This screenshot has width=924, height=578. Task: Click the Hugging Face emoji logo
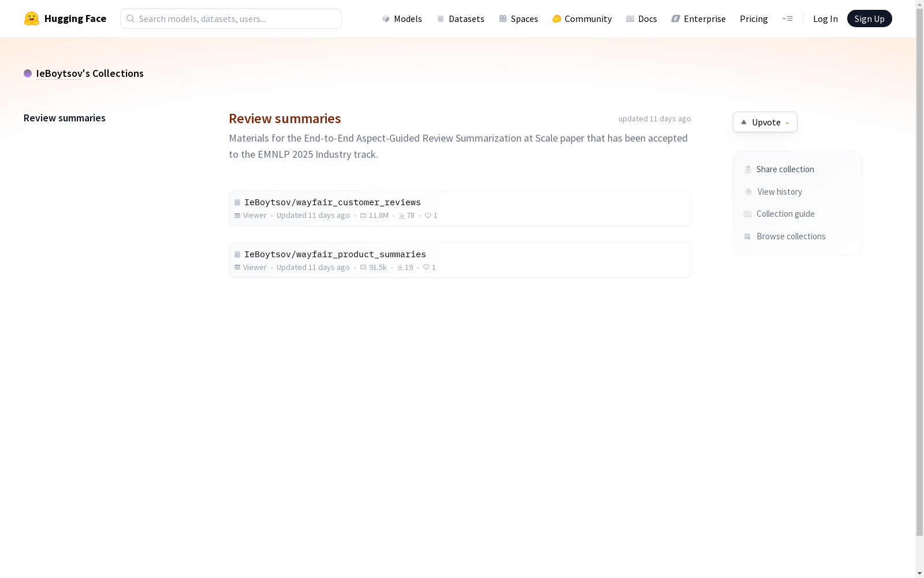pyautogui.click(x=32, y=18)
